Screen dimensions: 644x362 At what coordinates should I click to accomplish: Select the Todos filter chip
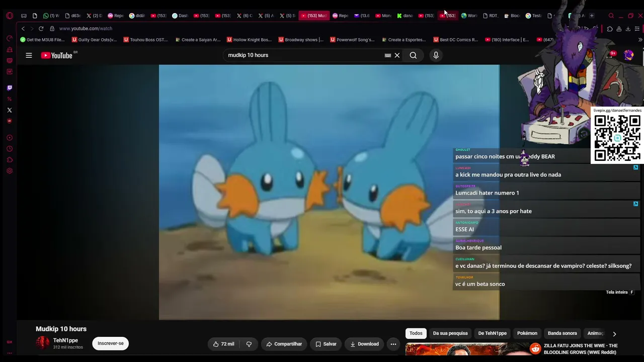tap(416, 333)
